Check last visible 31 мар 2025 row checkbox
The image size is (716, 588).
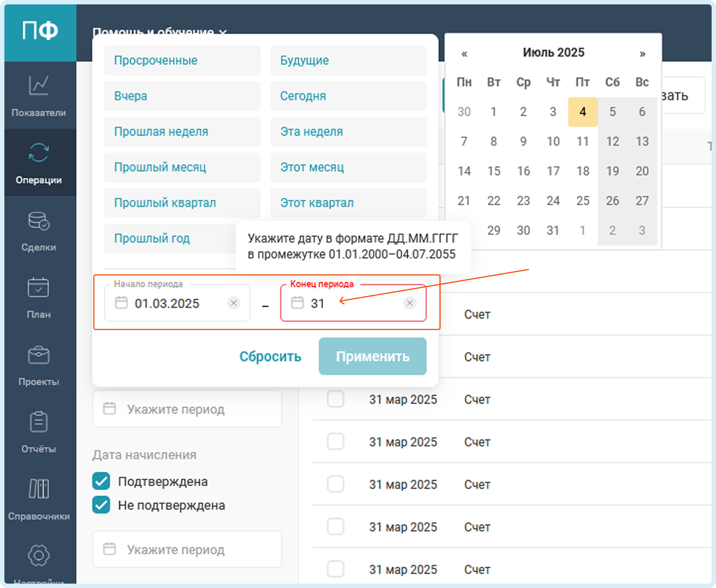(335, 569)
